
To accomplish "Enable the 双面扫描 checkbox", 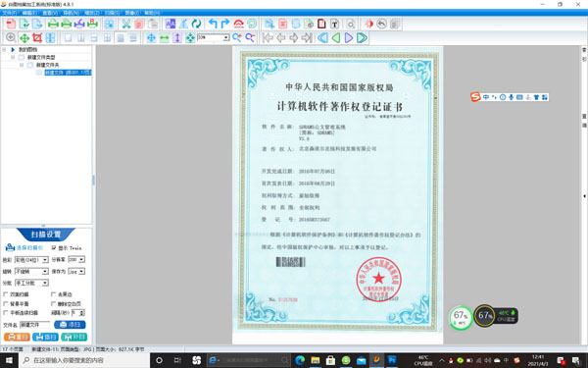I will 6,294.
